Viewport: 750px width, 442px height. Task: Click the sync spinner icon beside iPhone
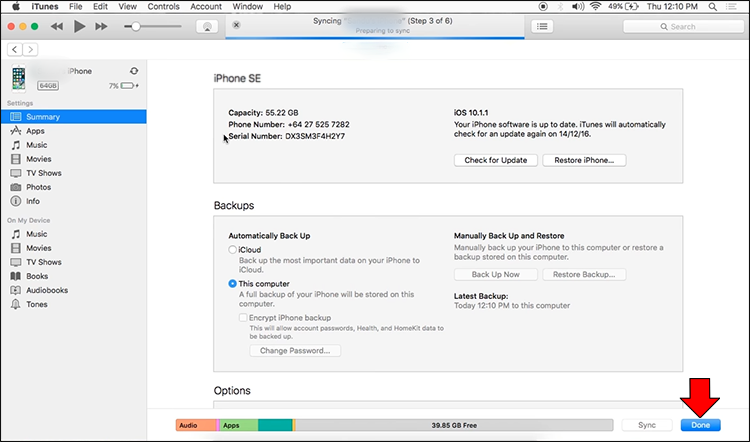[x=134, y=71]
